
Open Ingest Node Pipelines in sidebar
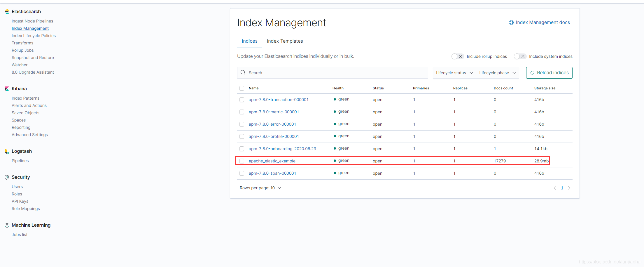[x=32, y=21]
